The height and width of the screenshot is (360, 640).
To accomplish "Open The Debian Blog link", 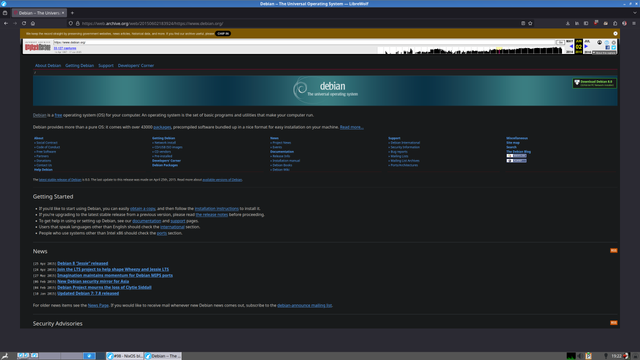I will tap(519, 152).
